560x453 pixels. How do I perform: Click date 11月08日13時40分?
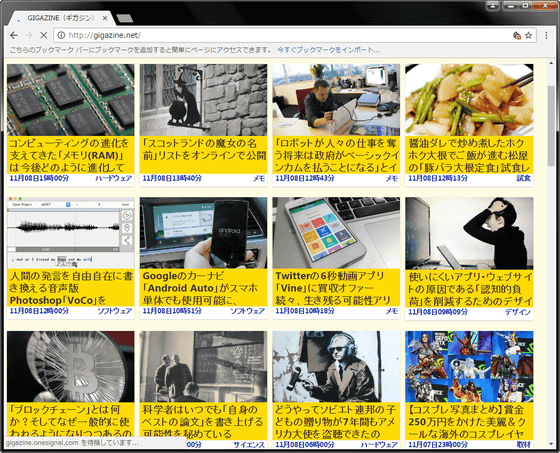click(x=172, y=178)
